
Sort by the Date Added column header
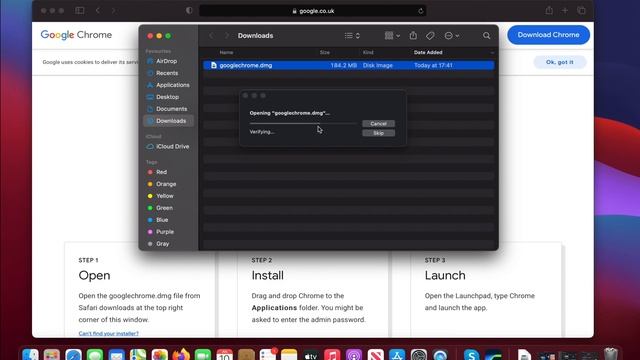coord(428,53)
